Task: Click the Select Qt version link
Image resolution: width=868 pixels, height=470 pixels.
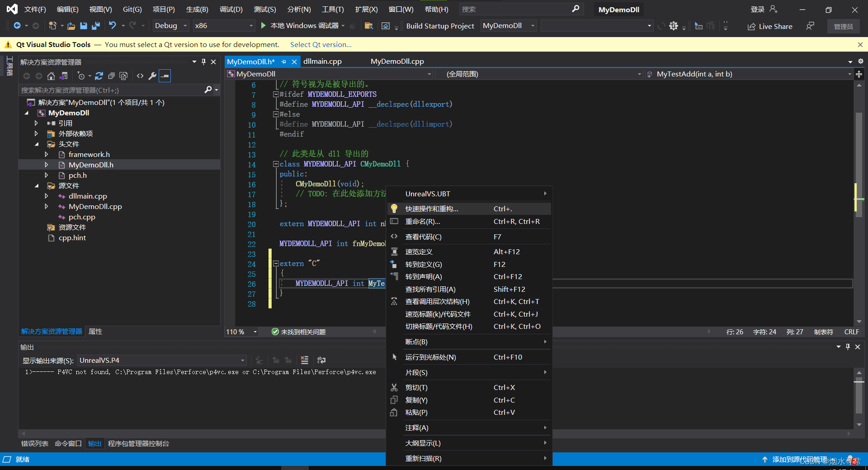Action: (321, 44)
